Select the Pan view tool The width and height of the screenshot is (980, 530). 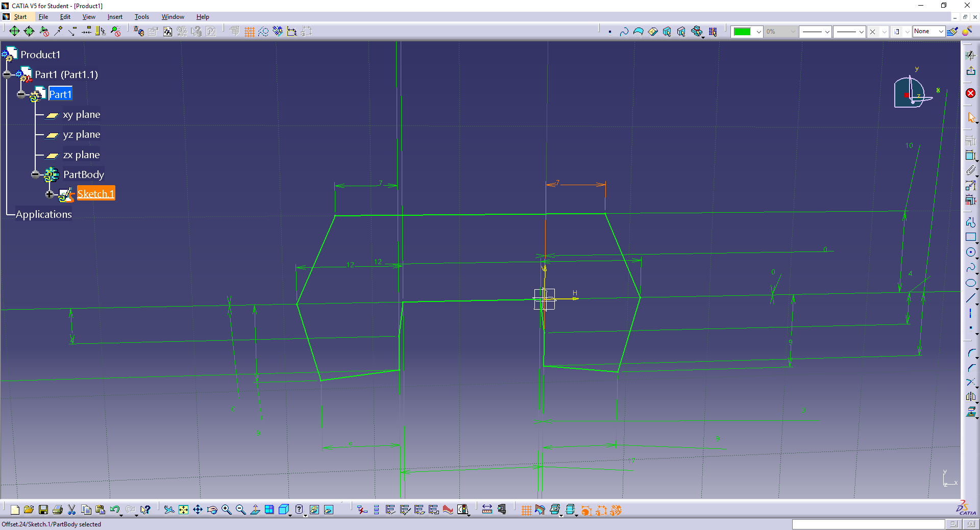tap(198, 510)
